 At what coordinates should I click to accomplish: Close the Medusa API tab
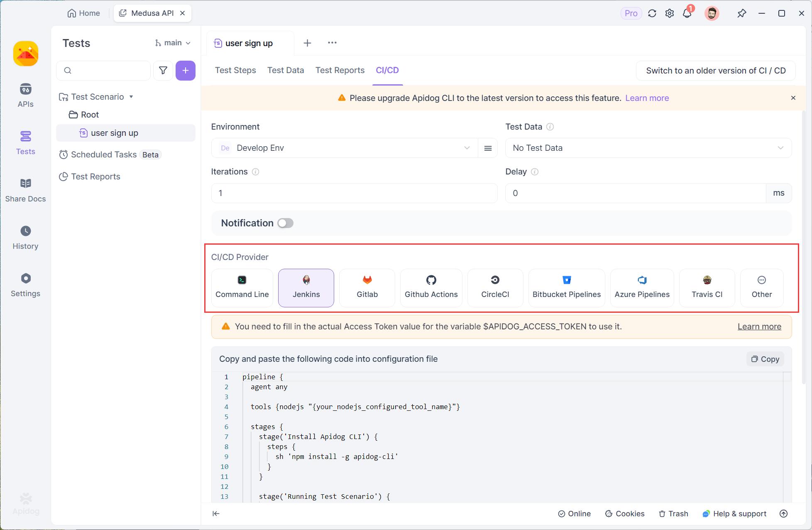(182, 13)
